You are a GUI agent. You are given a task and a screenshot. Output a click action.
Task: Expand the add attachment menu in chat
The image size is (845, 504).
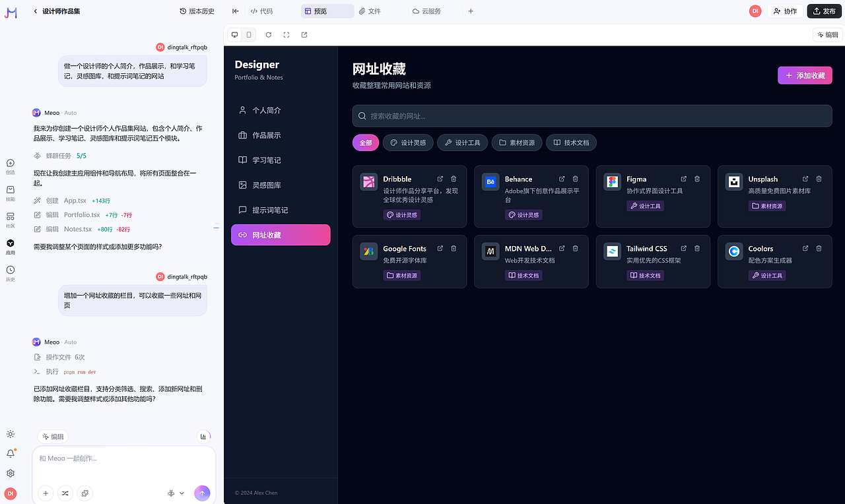pyautogui.click(x=45, y=493)
